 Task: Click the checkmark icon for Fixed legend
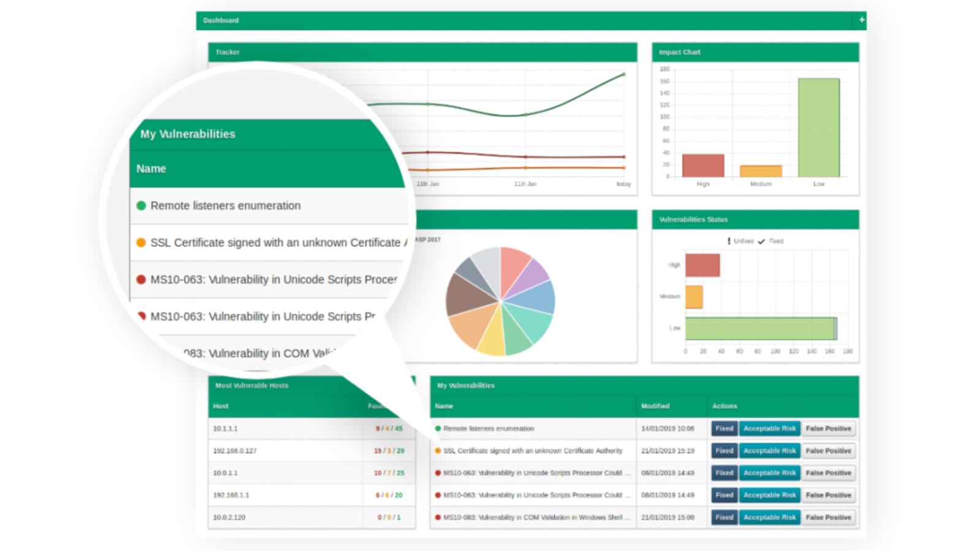761,241
